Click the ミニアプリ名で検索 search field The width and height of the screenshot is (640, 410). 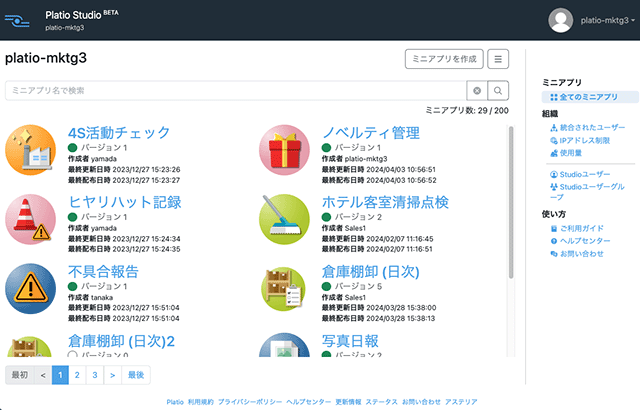[x=235, y=90]
